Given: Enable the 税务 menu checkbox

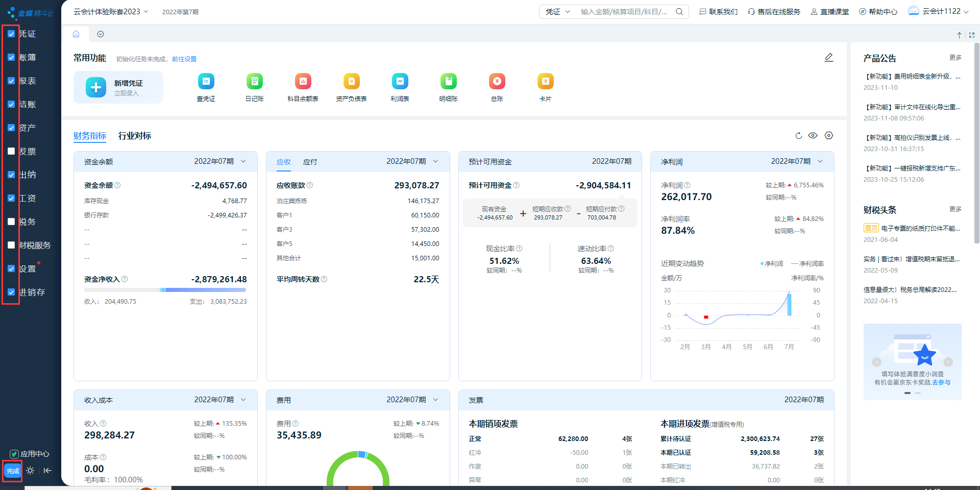Looking at the screenshot, I should pyautogui.click(x=11, y=222).
